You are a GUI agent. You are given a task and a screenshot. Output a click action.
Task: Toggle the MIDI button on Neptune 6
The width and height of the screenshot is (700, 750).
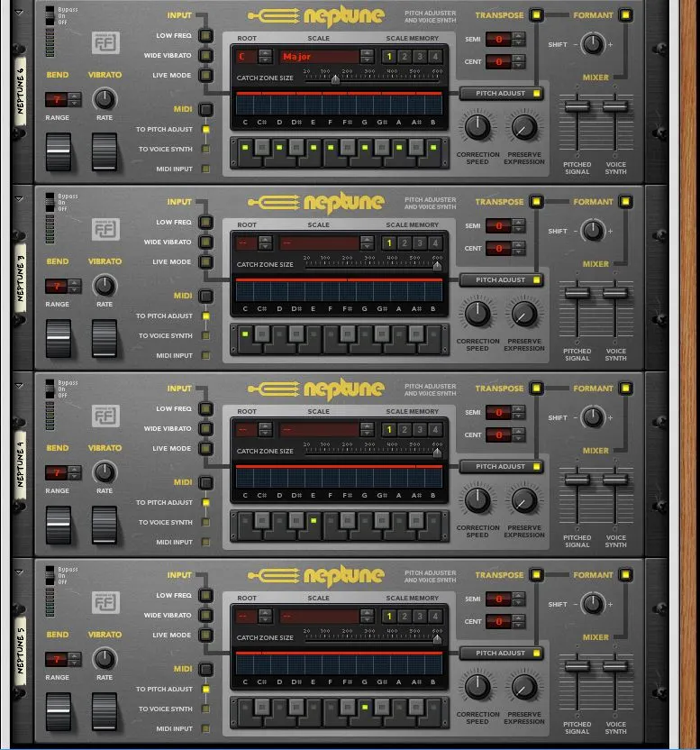205,110
